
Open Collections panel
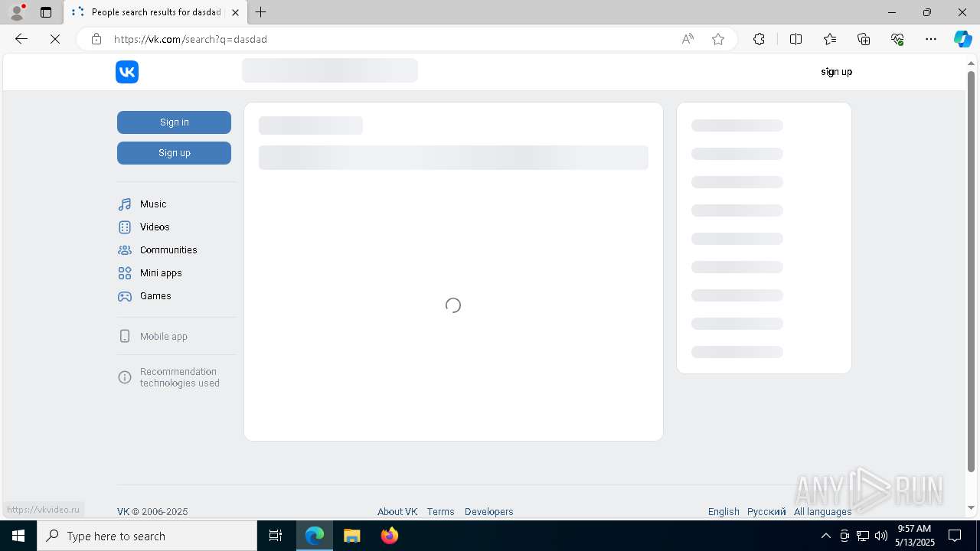(864, 39)
